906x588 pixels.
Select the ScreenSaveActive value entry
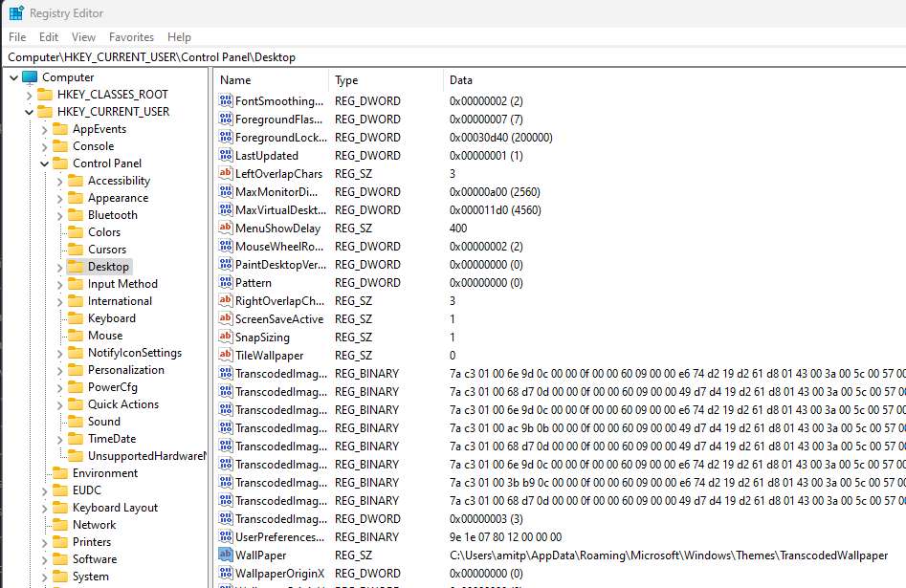[279, 319]
